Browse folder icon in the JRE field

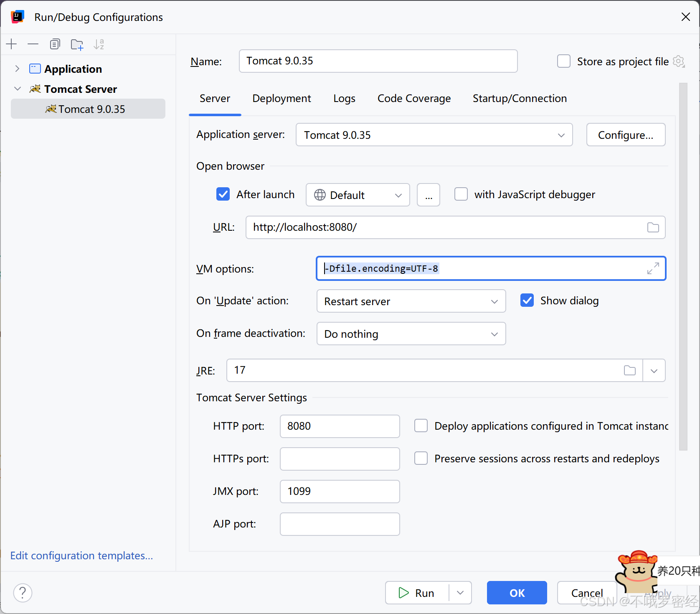(x=630, y=370)
